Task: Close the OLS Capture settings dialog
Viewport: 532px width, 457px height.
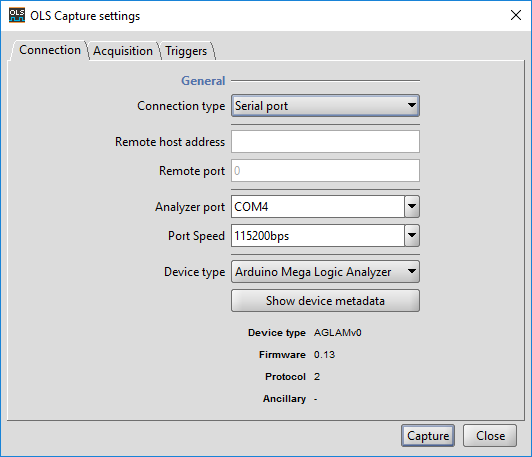Action: [516, 15]
